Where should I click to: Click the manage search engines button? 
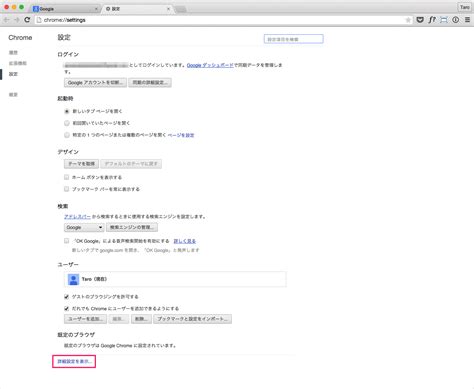coord(132,227)
